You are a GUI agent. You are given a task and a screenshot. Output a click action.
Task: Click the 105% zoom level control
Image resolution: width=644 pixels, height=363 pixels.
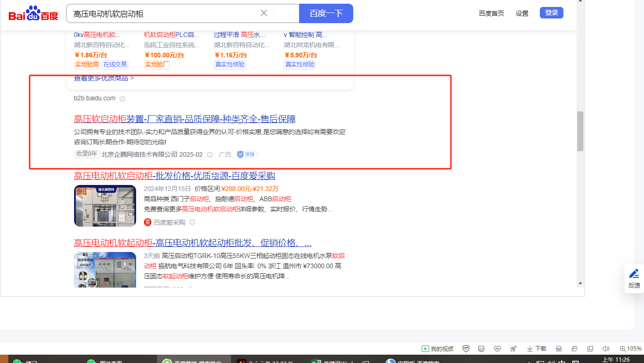click(631, 349)
